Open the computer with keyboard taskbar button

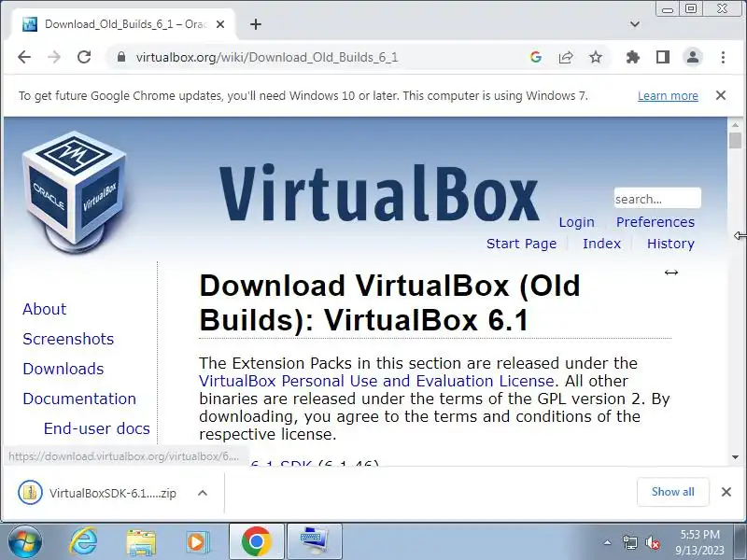tap(315, 542)
